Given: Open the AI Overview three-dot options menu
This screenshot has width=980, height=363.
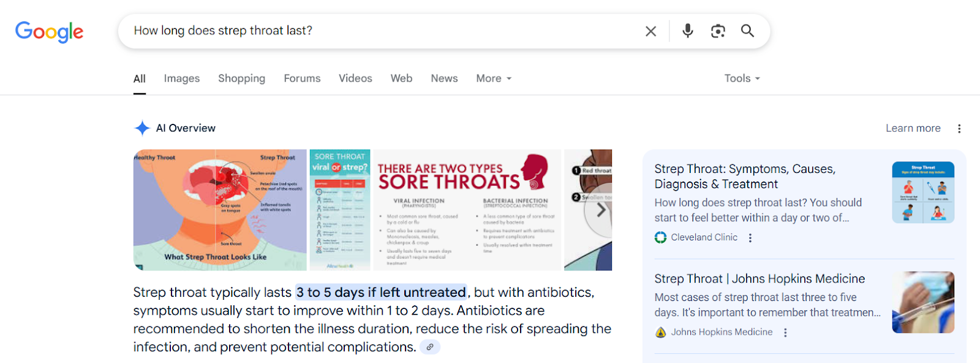Looking at the screenshot, I should click(959, 128).
